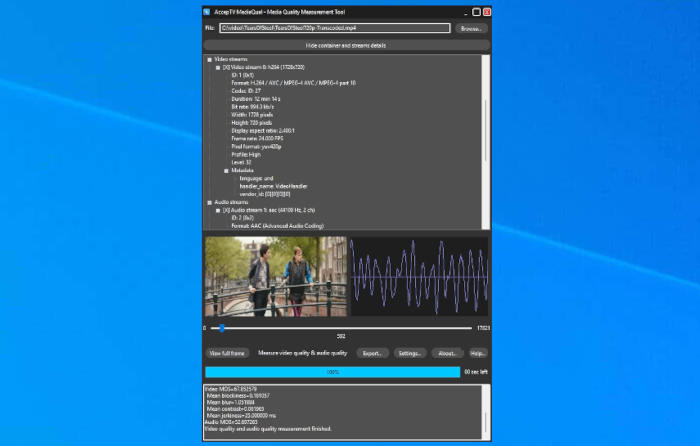
Task: Open the Settings dialog
Action: (x=410, y=353)
